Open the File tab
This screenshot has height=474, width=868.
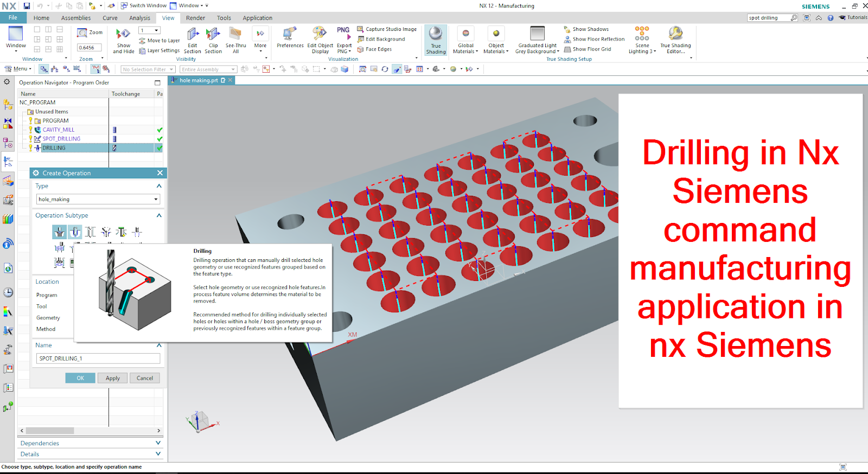[13, 17]
